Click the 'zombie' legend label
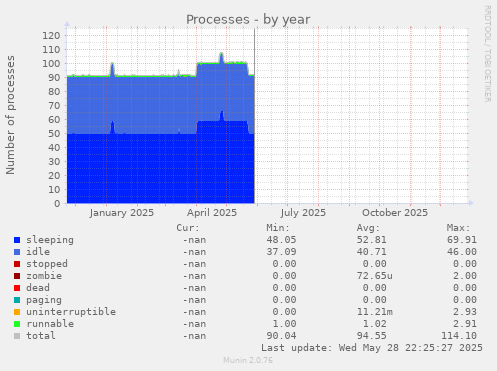Viewport: 497px width, 371px height. [44, 276]
